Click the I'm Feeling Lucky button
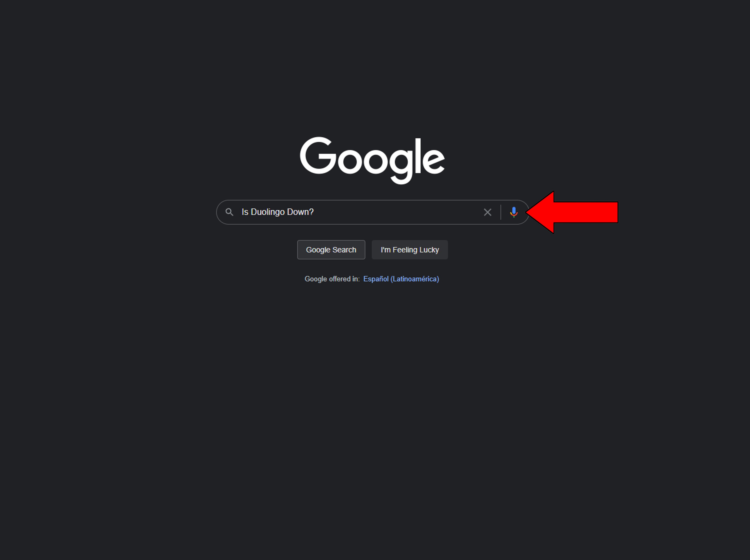 410,250
